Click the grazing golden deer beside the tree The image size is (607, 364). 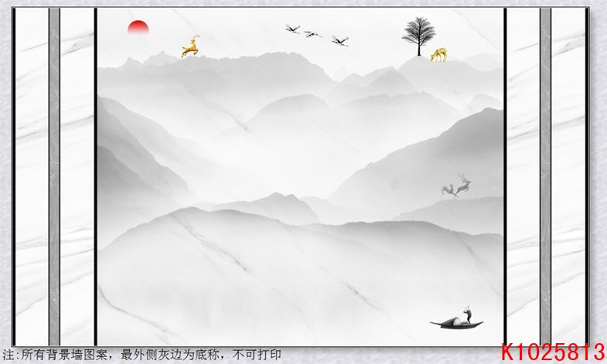(x=439, y=55)
